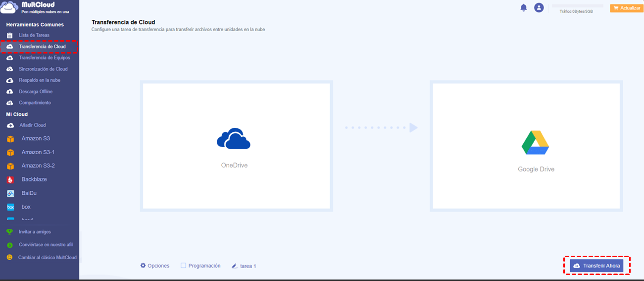Image resolution: width=644 pixels, height=281 pixels.
Task: Select Amazon S3 orange cube icon
Action: (10, 139)
